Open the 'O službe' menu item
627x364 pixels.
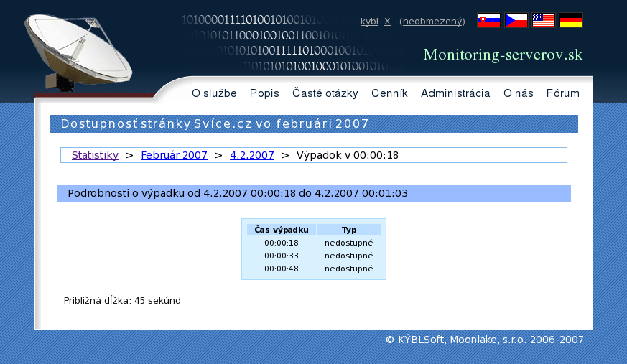(214, 93)
